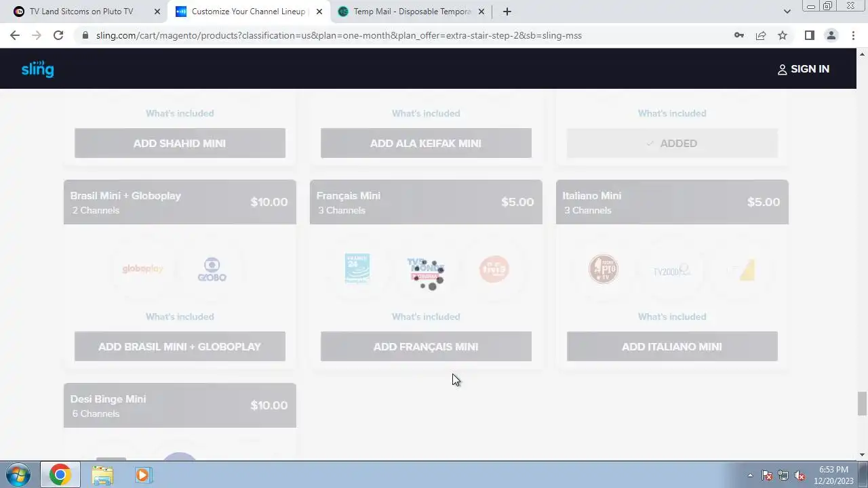Click the Action Center flag tray icon
This screenshot has width=868, height=488.
(767, 475)
